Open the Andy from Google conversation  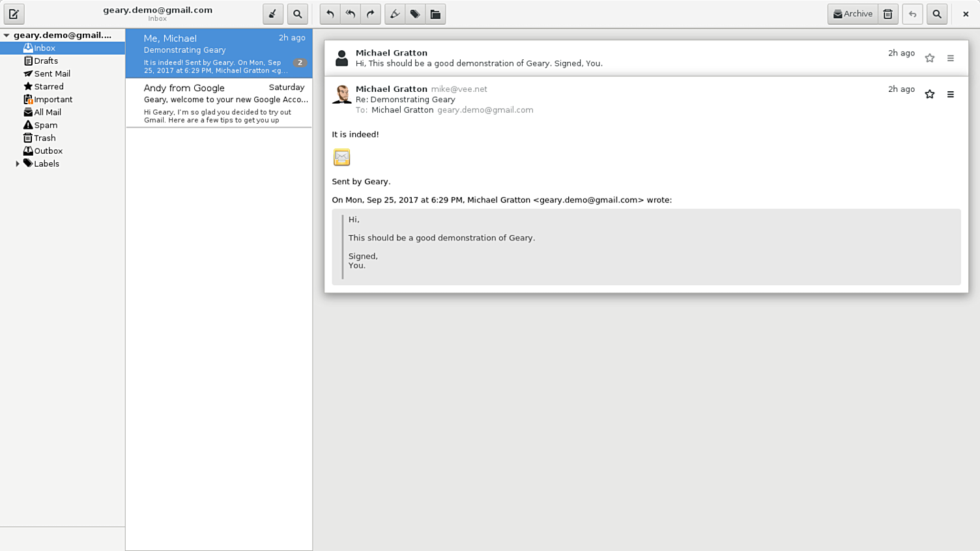(219, 103)
